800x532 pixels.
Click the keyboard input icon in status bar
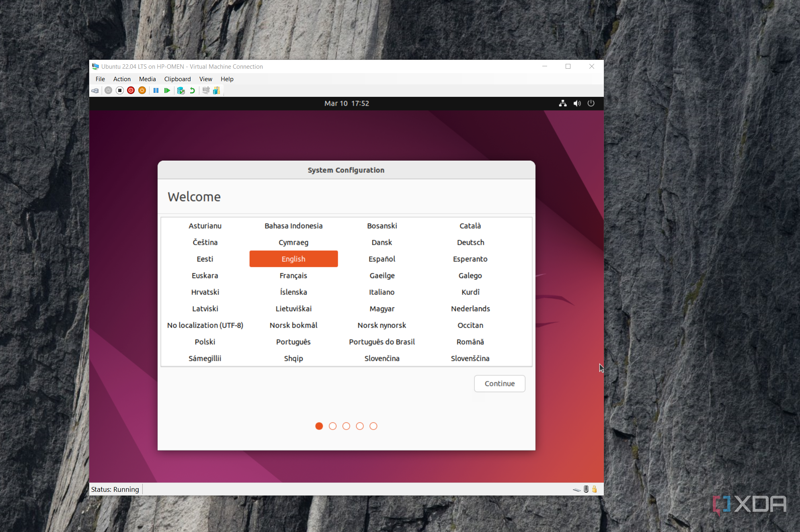point(577,489)
